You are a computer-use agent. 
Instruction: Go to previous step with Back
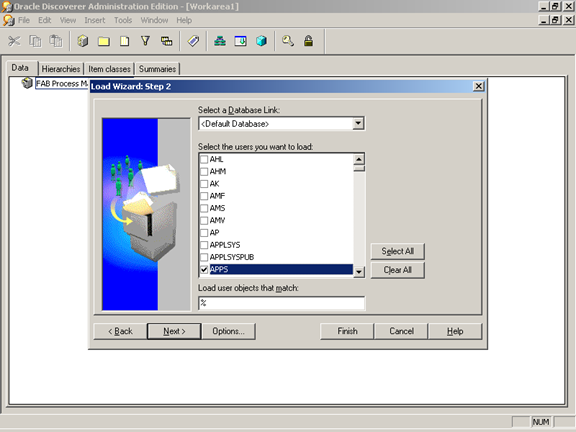tap(120, 331)
